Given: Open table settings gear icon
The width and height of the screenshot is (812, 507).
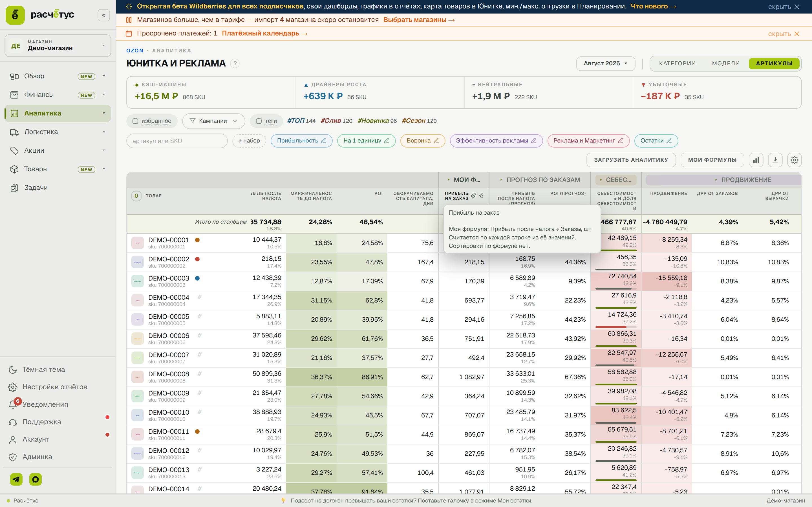Looking at the screenshot, I should tap(794, 160).
